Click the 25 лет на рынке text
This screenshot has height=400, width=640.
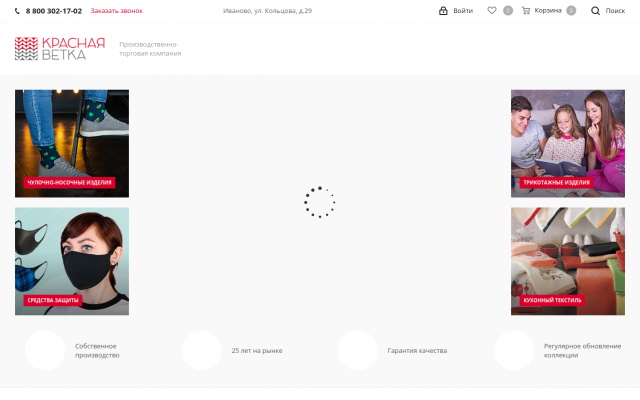[x=257, y=351]
